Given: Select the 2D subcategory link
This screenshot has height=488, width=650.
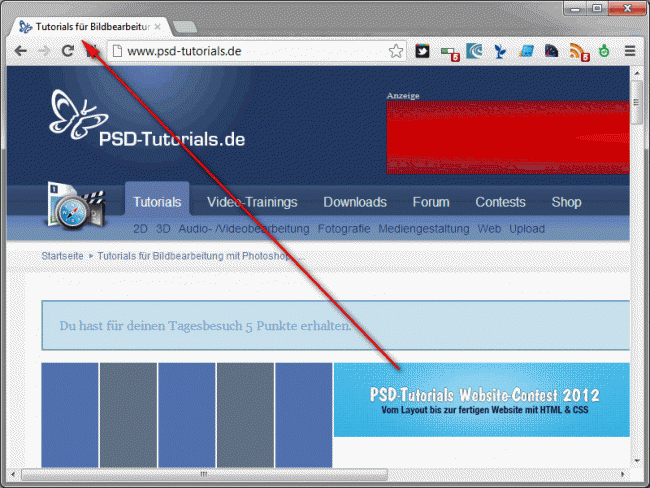Looking at the screenshot, I should 140,229.
